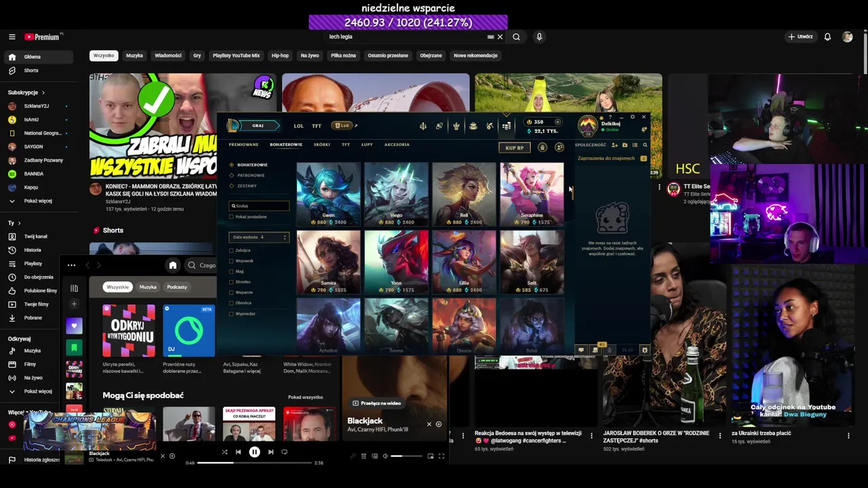Toggle Spotify shuffle icon
This screenshot has width=868, height=488.
224,452
